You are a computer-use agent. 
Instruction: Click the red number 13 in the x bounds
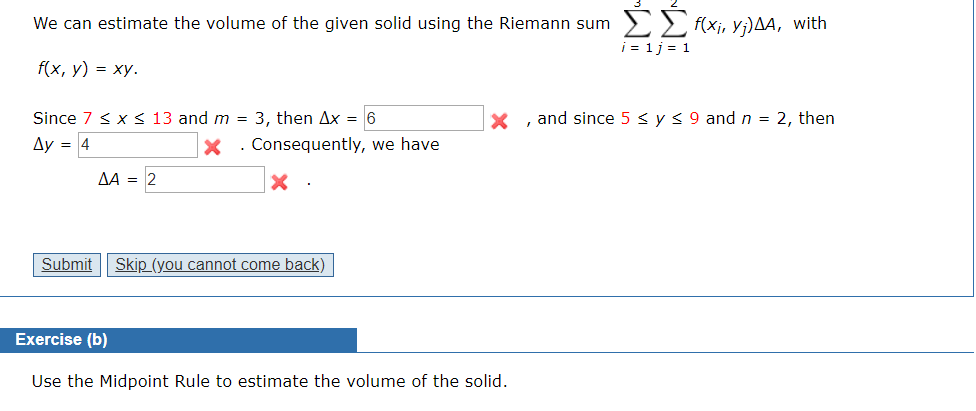[x=162, y=118]
